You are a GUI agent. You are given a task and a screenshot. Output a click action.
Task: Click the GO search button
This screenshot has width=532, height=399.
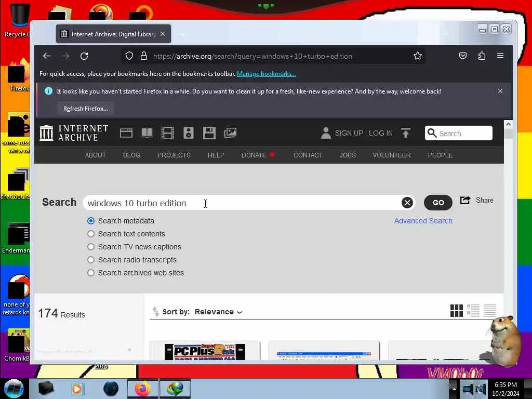pyautogui.click(x=438, y=203)
